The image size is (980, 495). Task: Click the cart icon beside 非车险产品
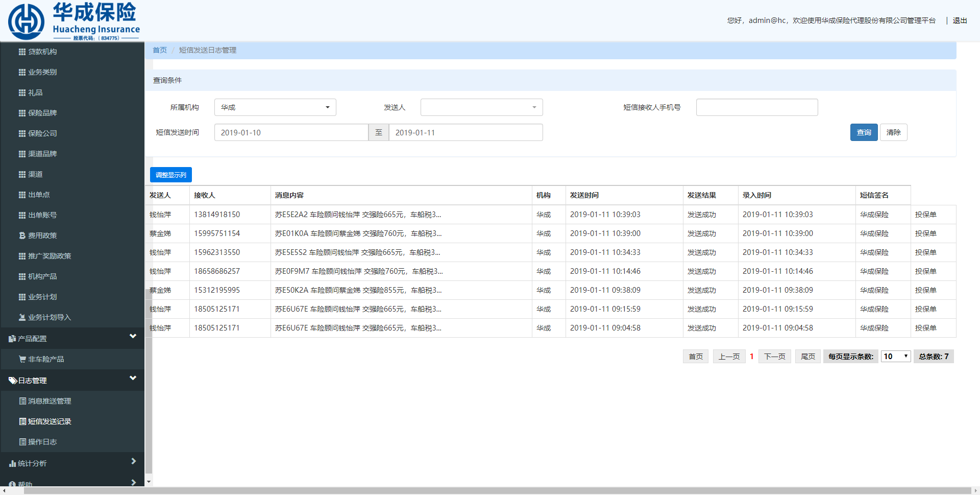point(22,359)
